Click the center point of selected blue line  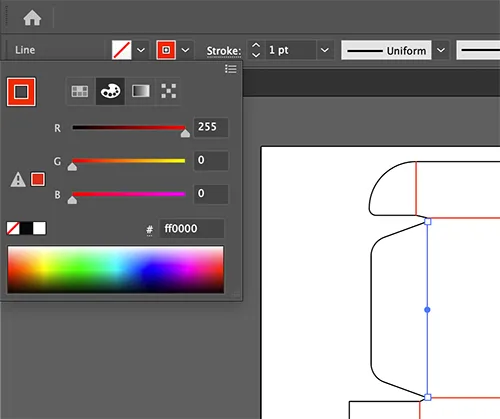(x=427, y=310)
